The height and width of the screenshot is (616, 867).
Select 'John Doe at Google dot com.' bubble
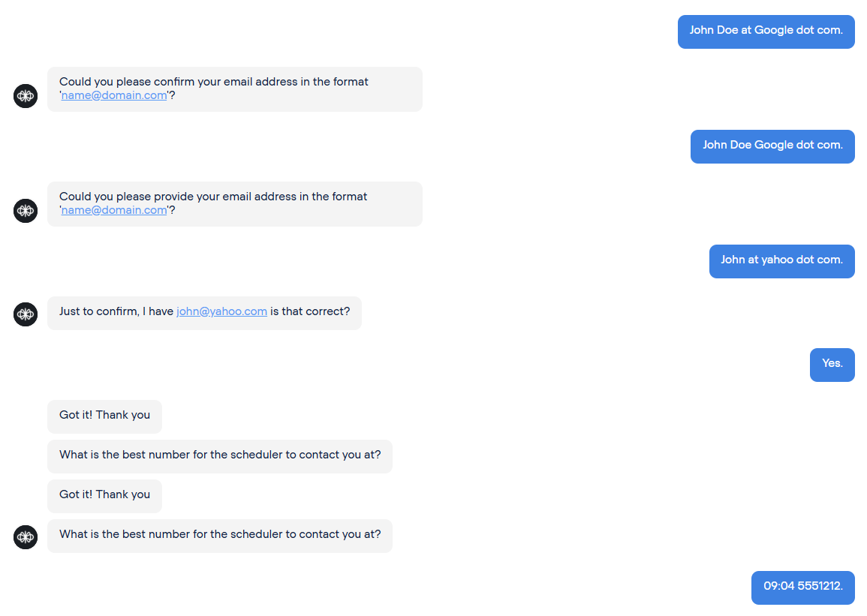pyautogui.click(x=766, y=32)
